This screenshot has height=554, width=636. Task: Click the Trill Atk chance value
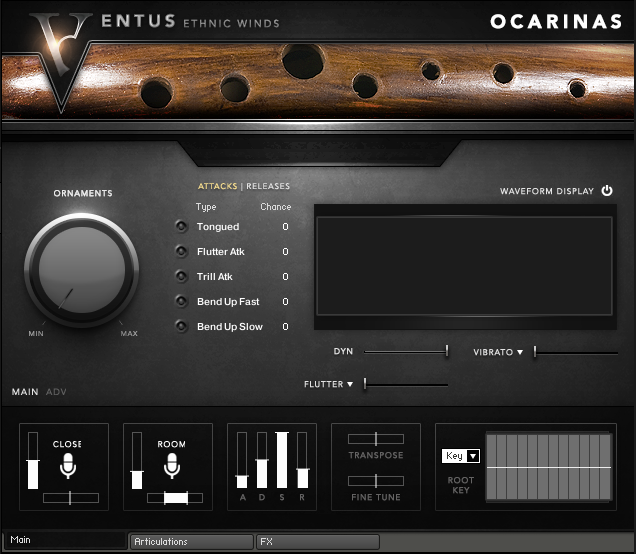[286, 277]
